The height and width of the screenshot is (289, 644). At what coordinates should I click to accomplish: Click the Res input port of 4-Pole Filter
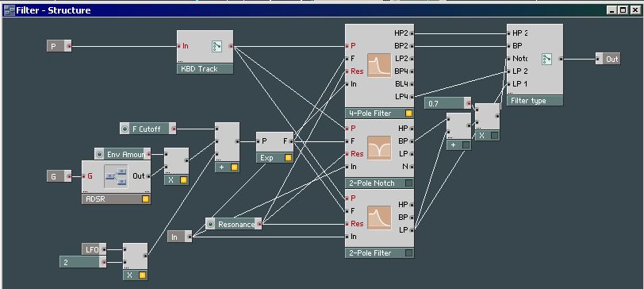[x=347, y=71]
